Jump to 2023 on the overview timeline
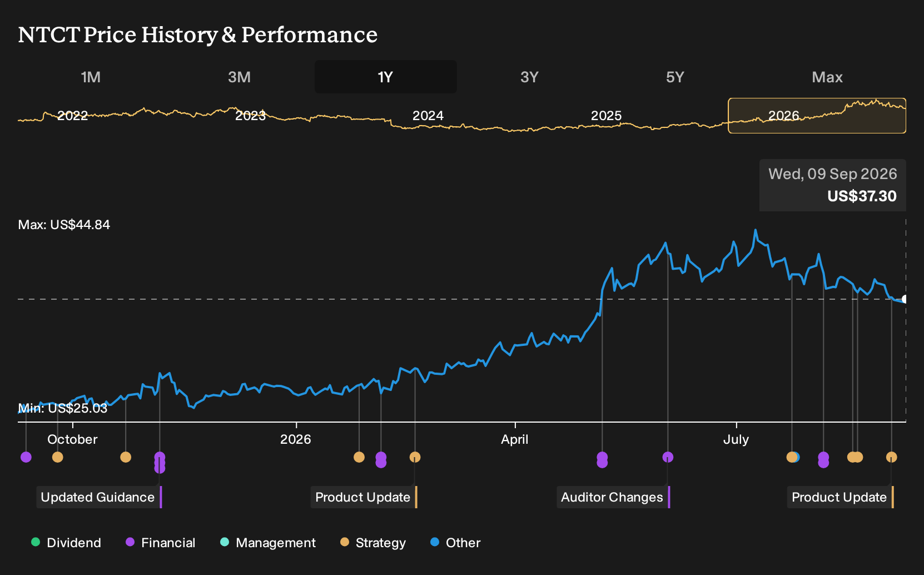The height and width of the screenshot is (575, 924). coord(250,116)
